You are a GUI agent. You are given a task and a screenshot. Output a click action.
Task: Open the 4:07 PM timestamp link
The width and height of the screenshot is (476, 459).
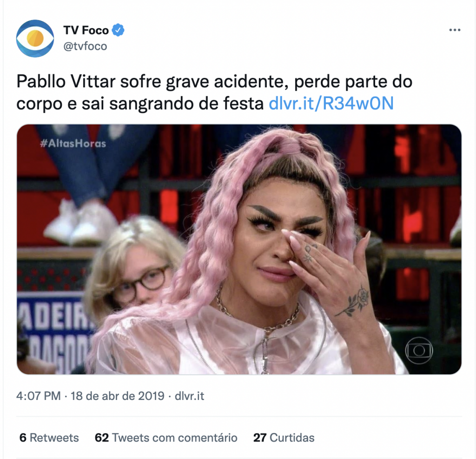click(x=39, y=396)
